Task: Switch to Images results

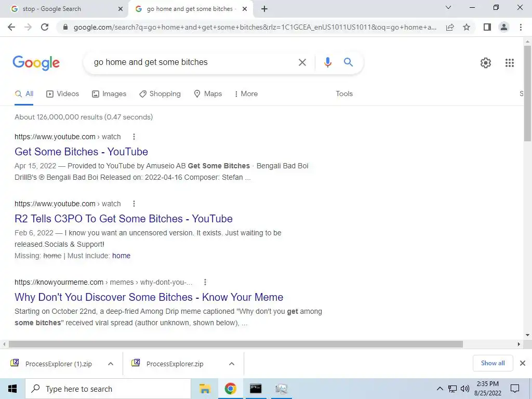Action: pyautogui.click(x=109, y=94)
